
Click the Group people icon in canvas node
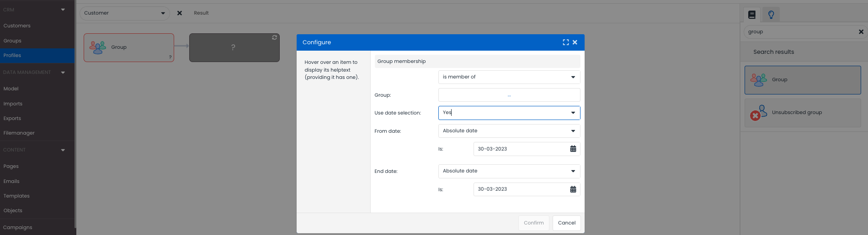tap(97, 47)
